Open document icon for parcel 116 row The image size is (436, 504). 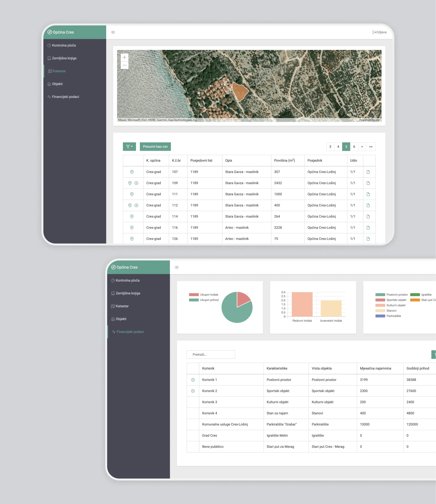[368, 227]
